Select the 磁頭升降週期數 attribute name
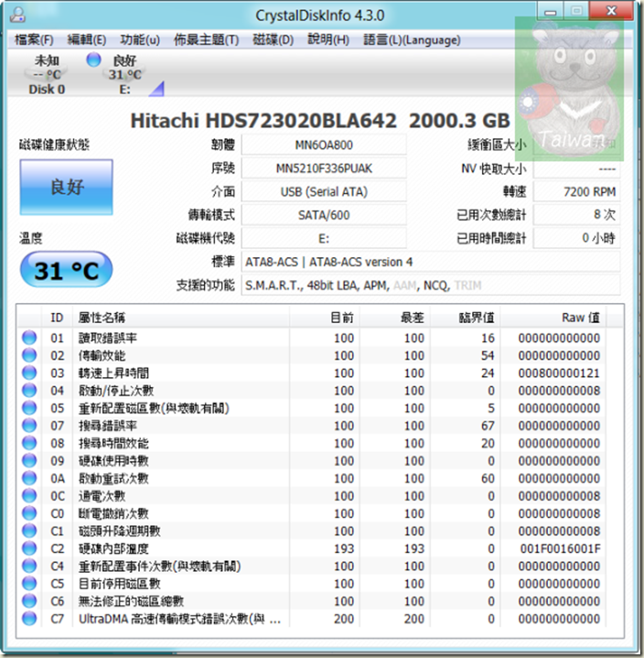The image size is (644, 658). point(120,531)
